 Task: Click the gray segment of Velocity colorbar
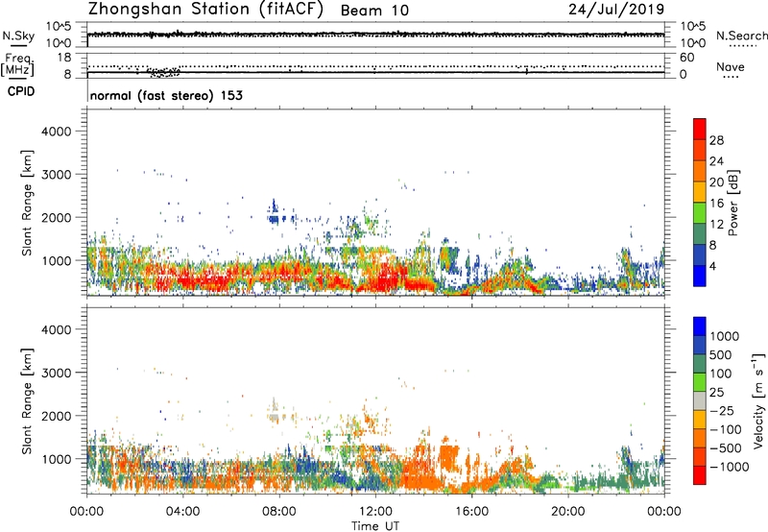pyautogui.click(x=700, y=400)
